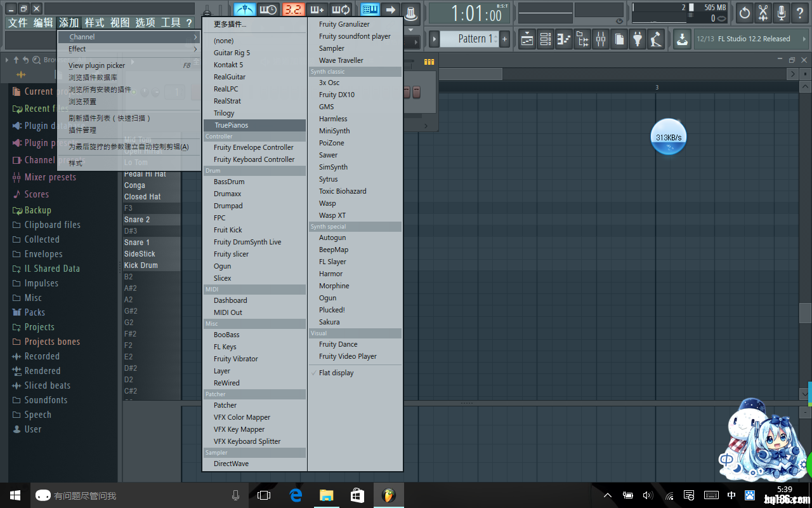Image resolution: width=812 pixels, height=508 pixels.
Task: Open Microsoft Edge from taskbar
Action: click(296, 495)
